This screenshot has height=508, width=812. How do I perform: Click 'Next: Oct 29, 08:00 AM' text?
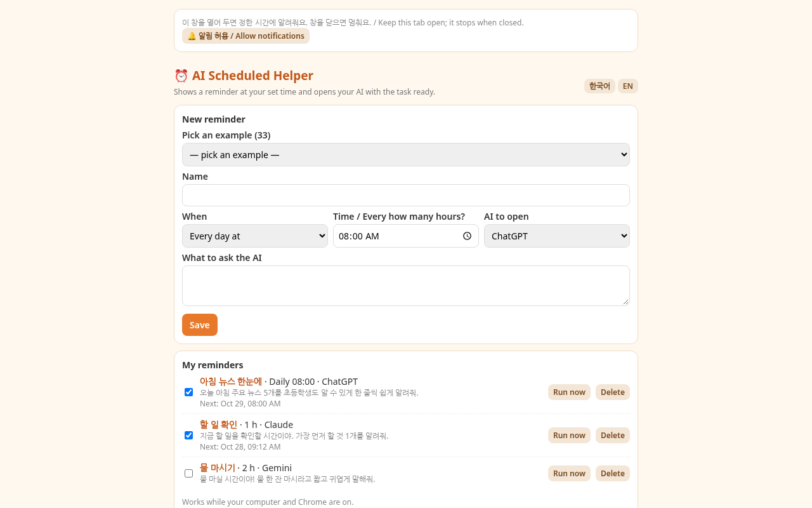coord(240,403)
